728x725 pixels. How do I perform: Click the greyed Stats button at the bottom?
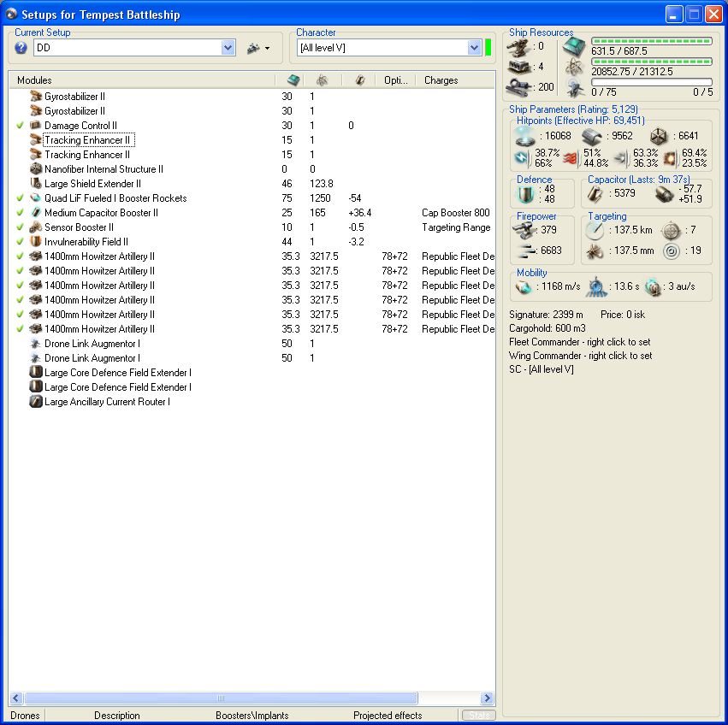click(479, 716)
